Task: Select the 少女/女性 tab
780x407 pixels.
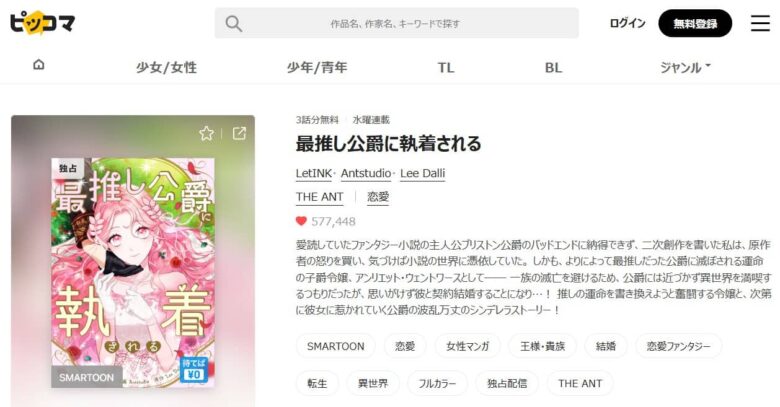Action: coord(166,67)
